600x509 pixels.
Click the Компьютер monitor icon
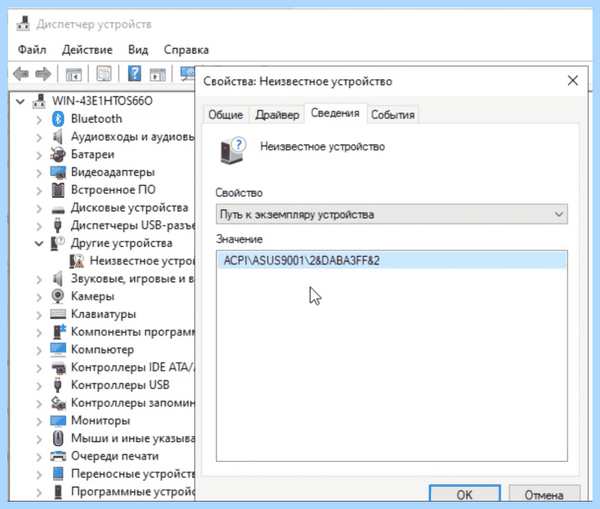(x=58, y=349)
